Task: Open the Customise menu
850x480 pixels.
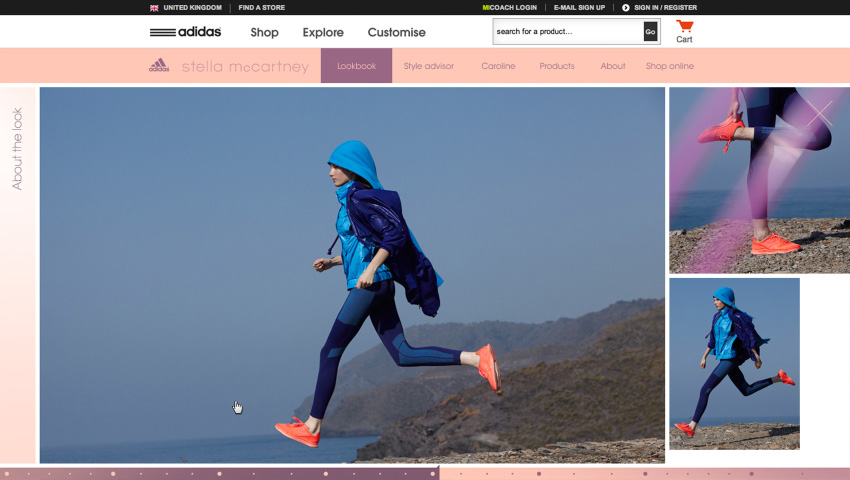Action: tap(396, 33)
